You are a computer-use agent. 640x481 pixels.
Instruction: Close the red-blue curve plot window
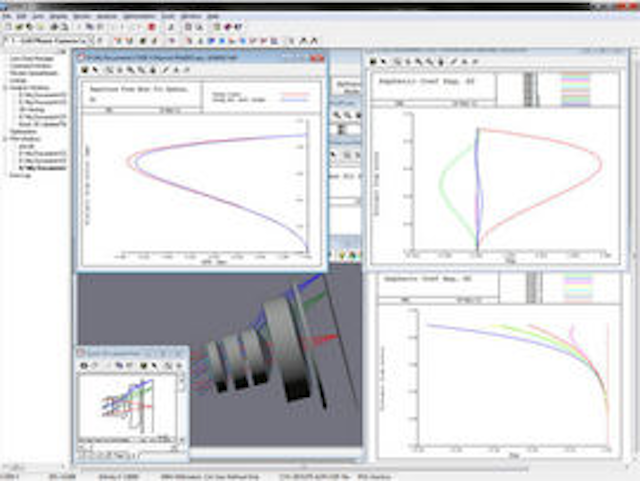317,59
